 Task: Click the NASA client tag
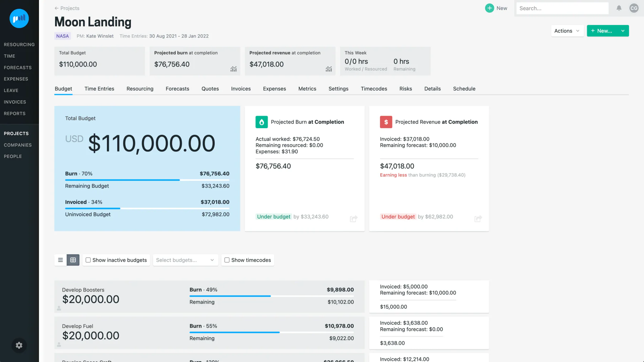coord(63,36)
